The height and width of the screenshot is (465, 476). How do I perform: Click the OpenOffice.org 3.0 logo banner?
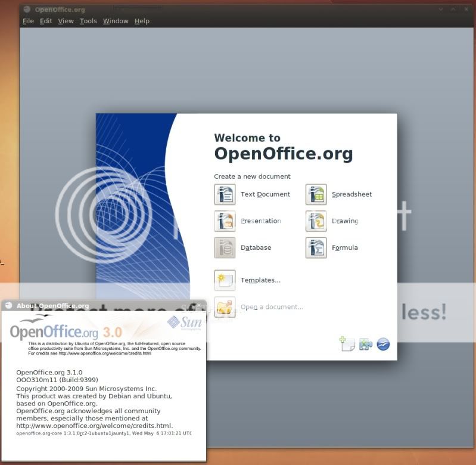pyautogui.click(x=66, y=328)
